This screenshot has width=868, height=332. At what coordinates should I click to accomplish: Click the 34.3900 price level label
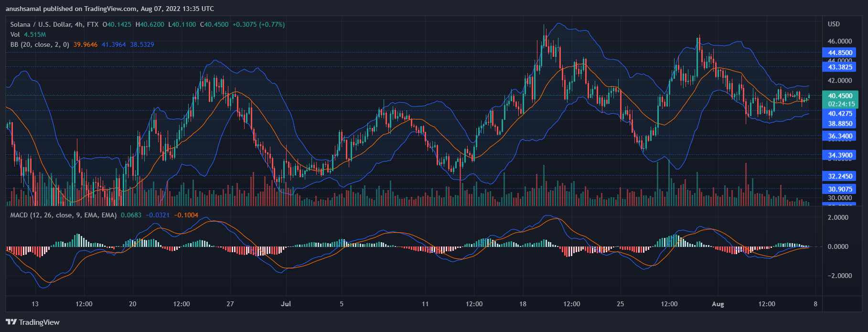click(x=840, y=155)
